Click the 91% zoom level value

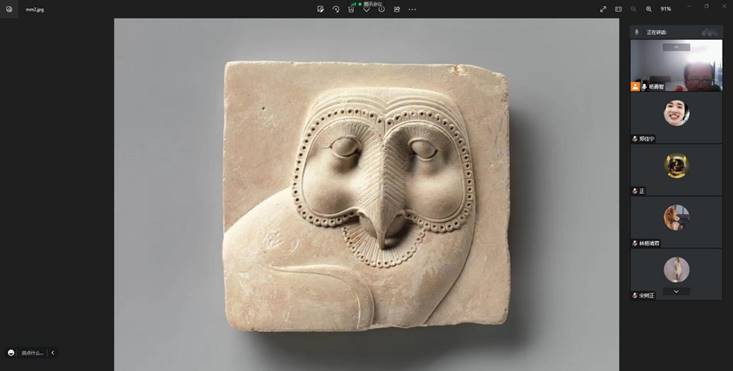tap(666, 9)
